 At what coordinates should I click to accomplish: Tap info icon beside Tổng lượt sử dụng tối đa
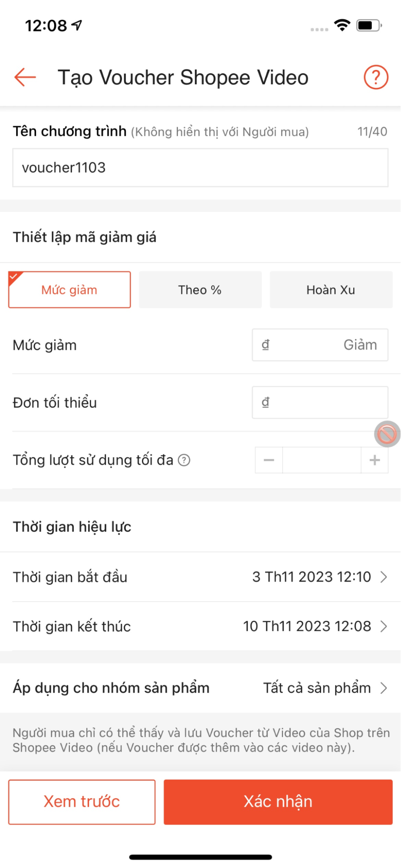pyautogui.click(x=184, y=460)
